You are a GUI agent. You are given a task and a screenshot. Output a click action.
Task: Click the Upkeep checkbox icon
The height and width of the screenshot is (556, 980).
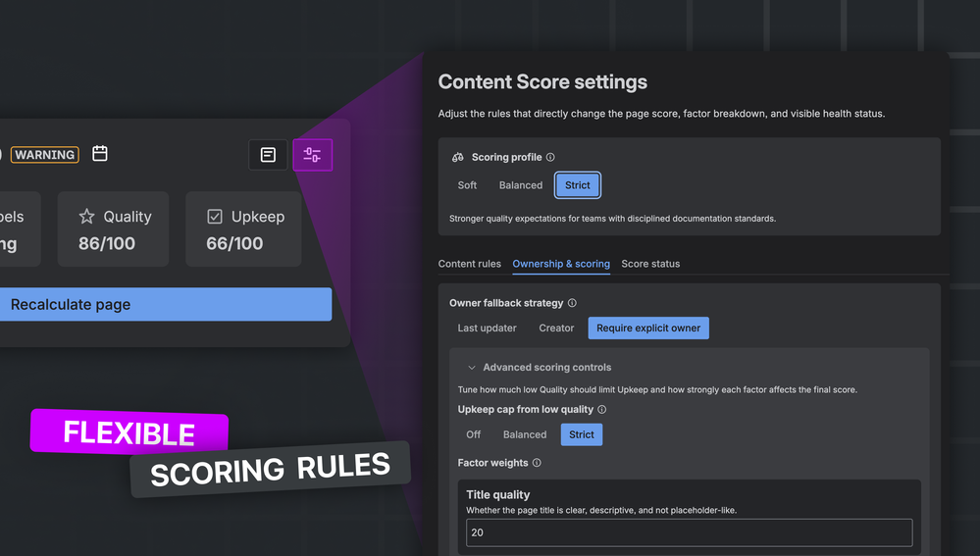[x=215, y=217]
